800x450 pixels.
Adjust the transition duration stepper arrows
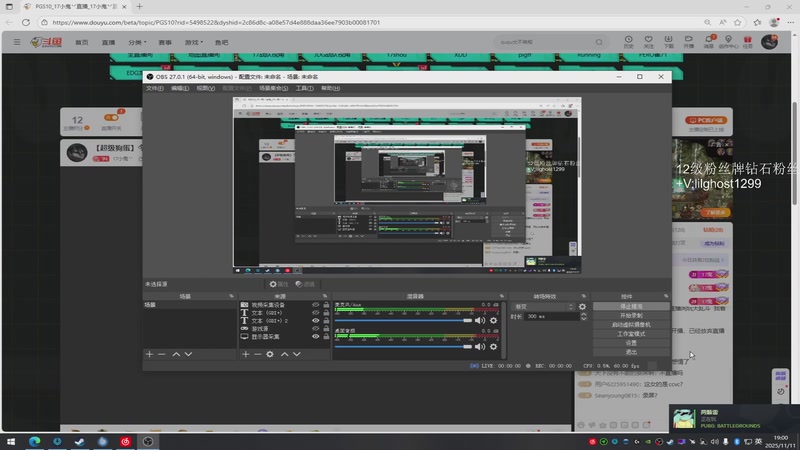[x=583, y=317]
